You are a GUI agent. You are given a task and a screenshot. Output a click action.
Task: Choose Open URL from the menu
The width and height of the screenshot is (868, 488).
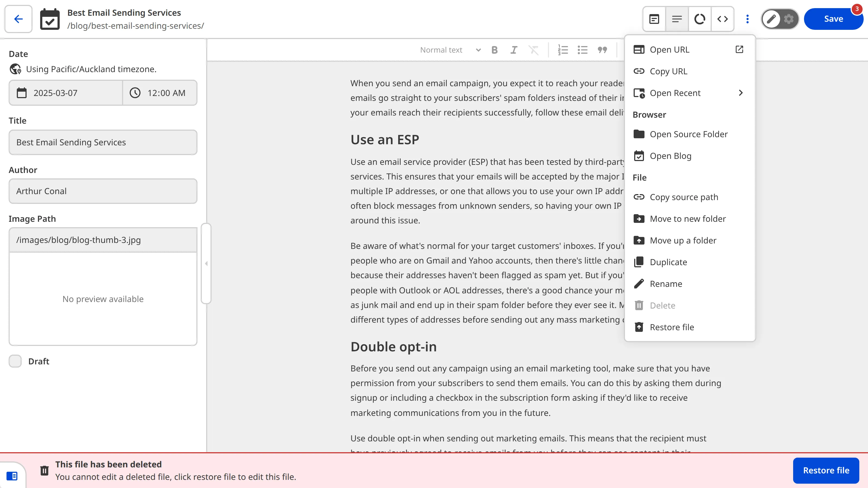tap(690, 50)
